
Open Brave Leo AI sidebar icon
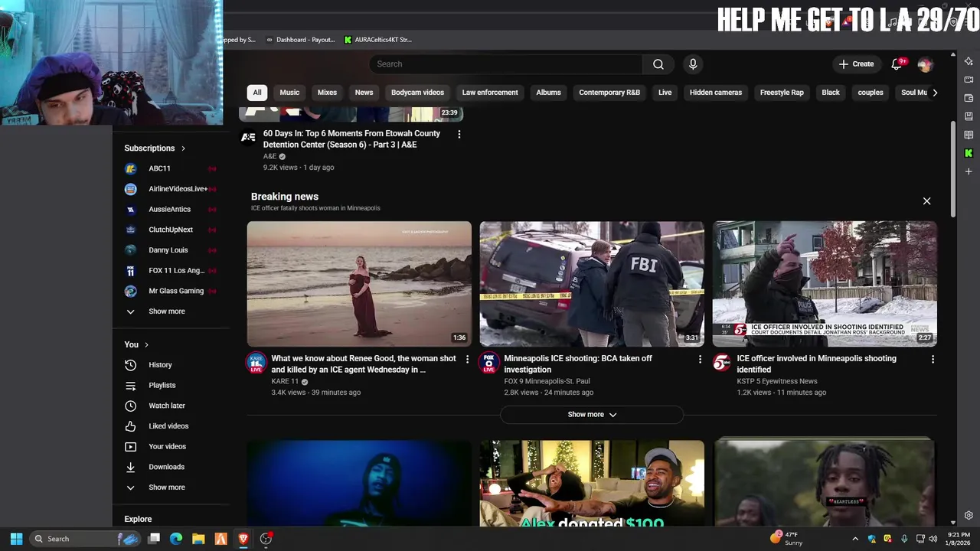(969, 61)
